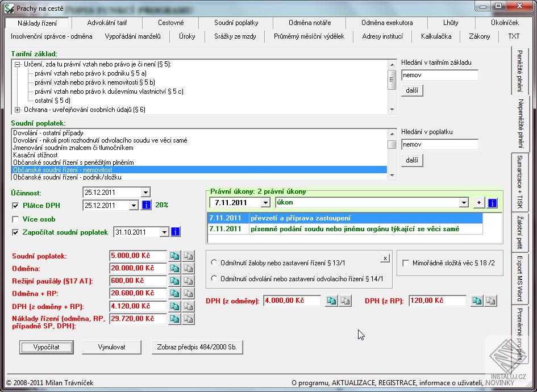Expand Ochrana - uveřejňování osobních údajů node

pos(18,110)
